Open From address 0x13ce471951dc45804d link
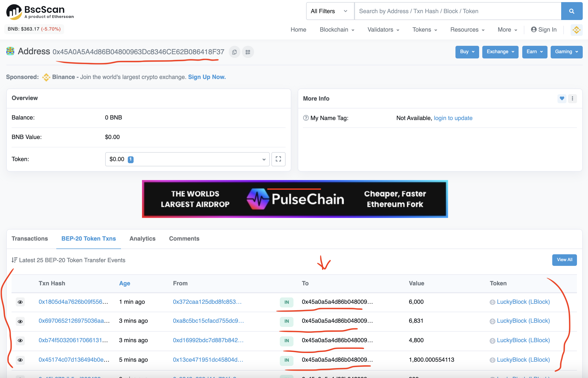 (208, 360)
